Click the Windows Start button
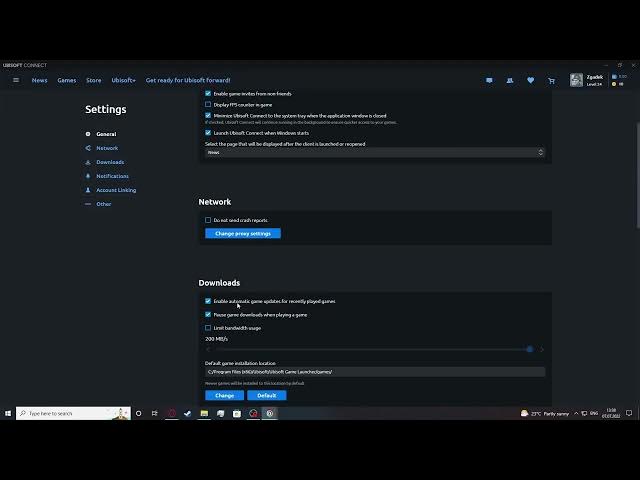This screenshot has height=480, width=640. tap(8, 413)
